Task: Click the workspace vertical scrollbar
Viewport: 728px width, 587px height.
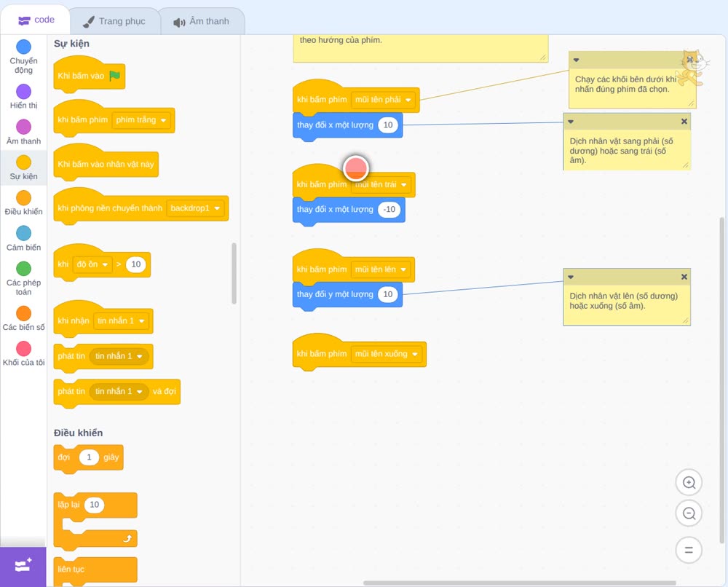Action: click(x=722, y=380)
